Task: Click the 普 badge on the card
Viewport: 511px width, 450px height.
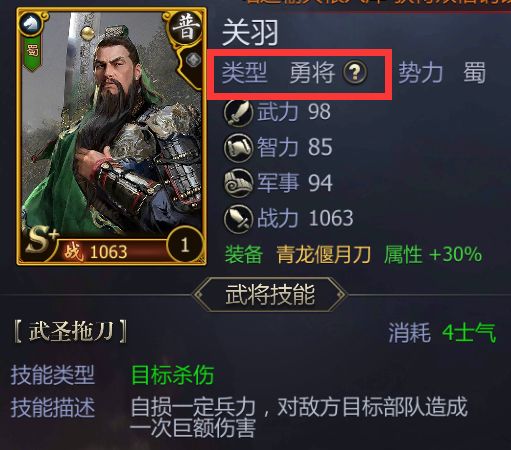Action: point(185,28)
